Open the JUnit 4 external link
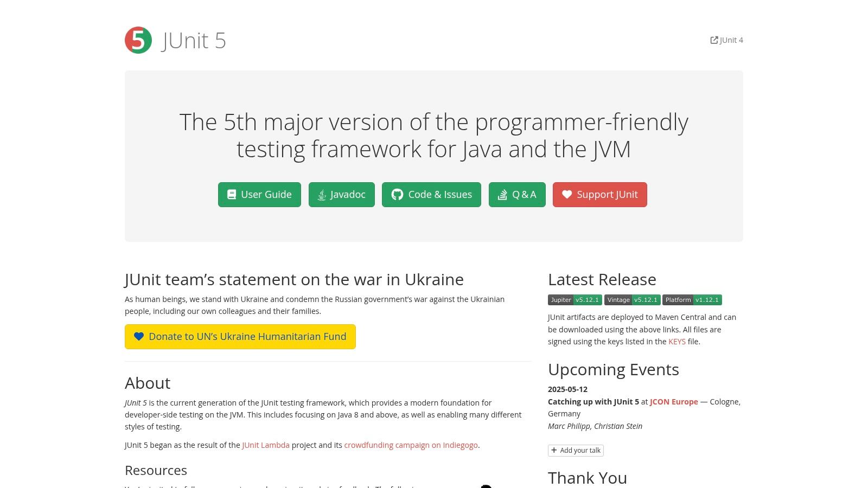 (x=726, y=40)
